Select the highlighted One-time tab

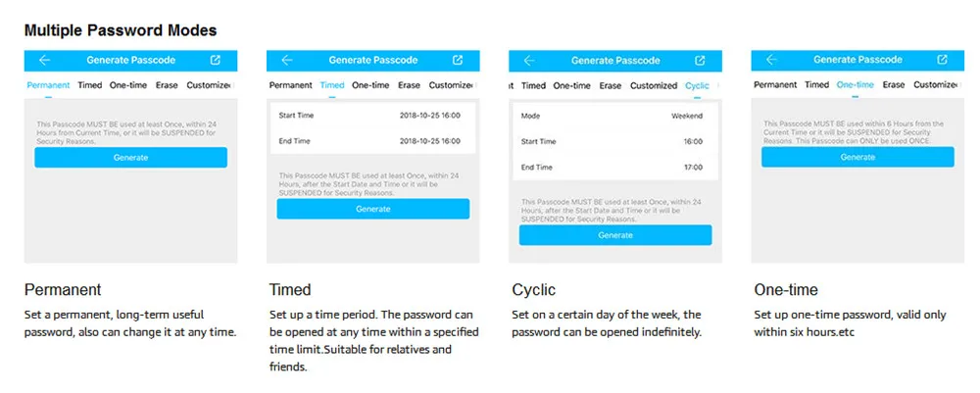point(855,85)
